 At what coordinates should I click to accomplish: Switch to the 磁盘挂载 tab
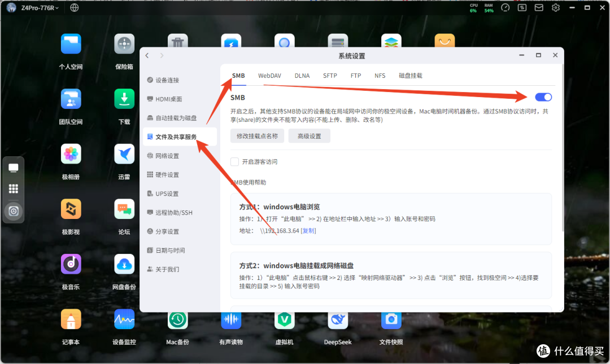(x=411, y=76)
